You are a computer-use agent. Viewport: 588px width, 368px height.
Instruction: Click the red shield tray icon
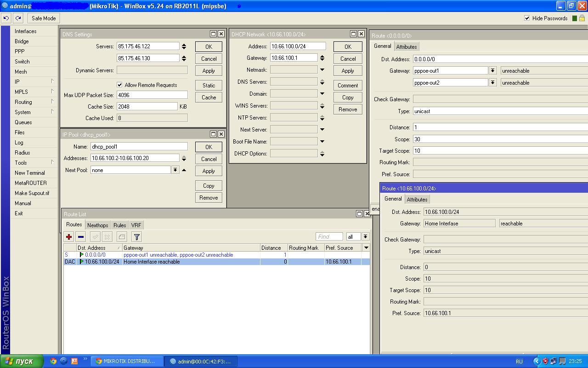pos(545,361)
